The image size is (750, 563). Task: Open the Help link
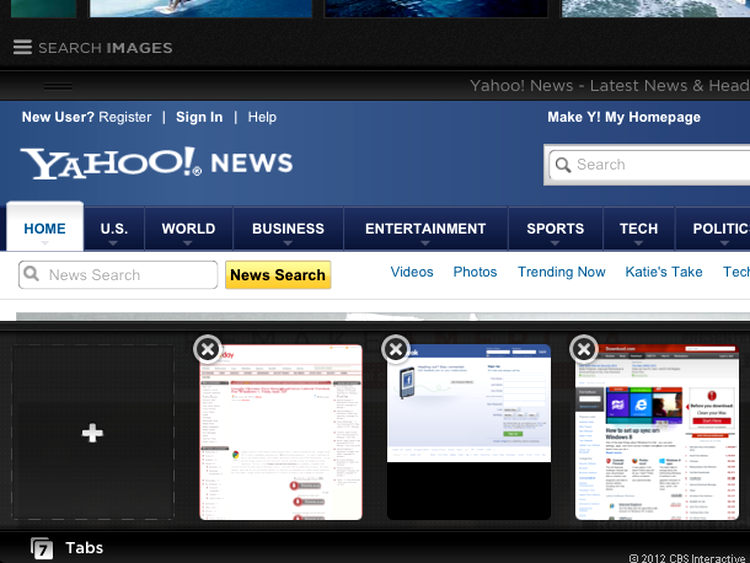point(262,117)
